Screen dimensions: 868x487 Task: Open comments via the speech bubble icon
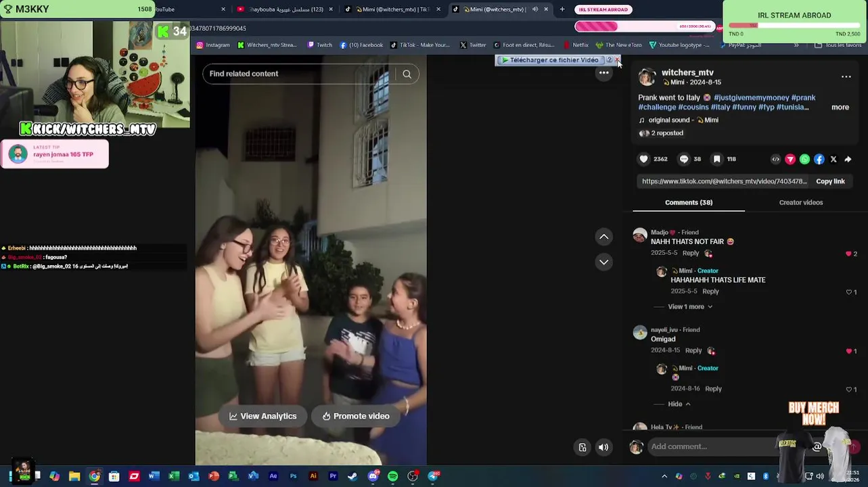click(684, 159)
